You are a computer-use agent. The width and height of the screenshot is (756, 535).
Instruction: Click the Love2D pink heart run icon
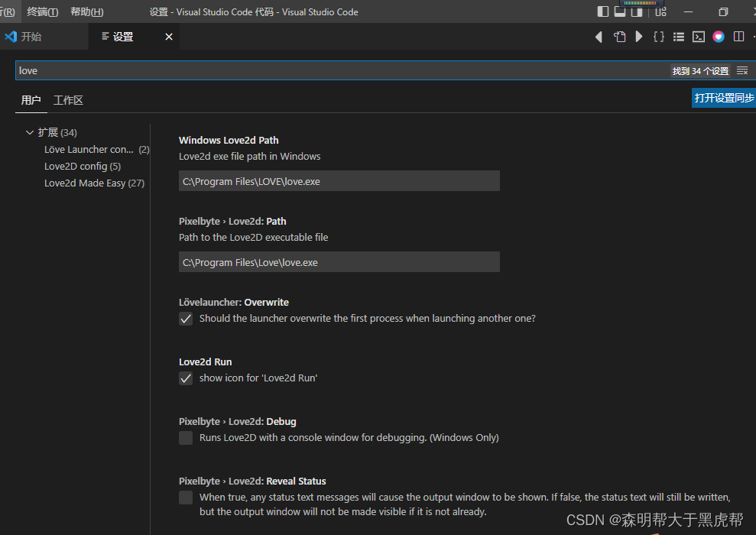pyautogui.click(x=719, y=37)
